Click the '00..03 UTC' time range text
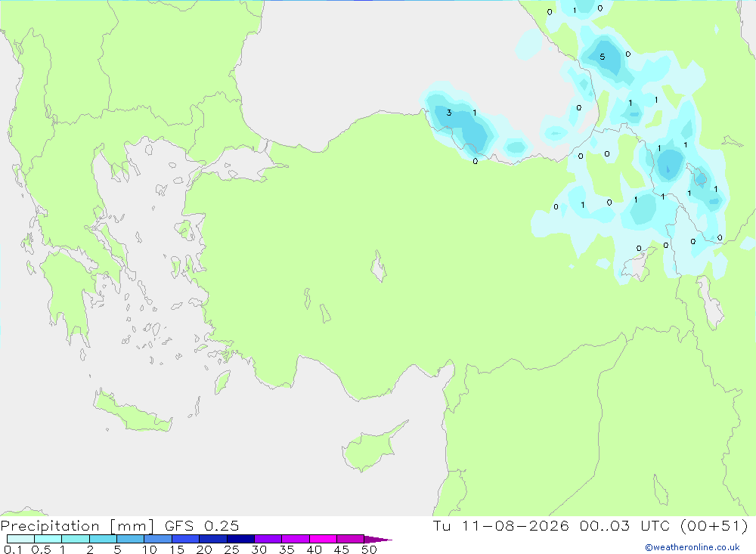Image resolution: width=756 pixels, height=554 pixels. coord(625,525)
